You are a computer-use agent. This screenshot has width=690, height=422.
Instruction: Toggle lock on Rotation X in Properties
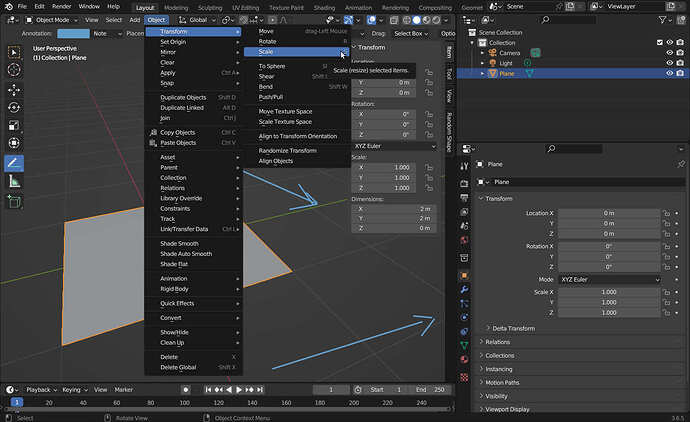(x=667, y=246)
